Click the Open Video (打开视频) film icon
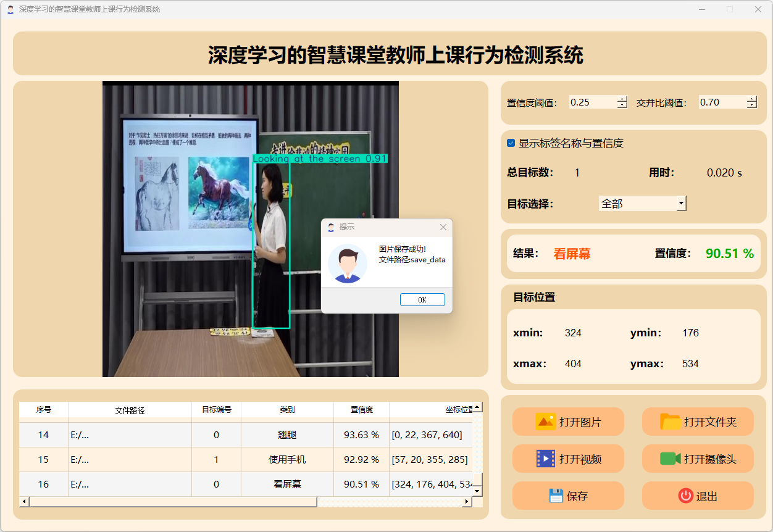This screenshot has height=532, width=773. [x=546, y=459]
